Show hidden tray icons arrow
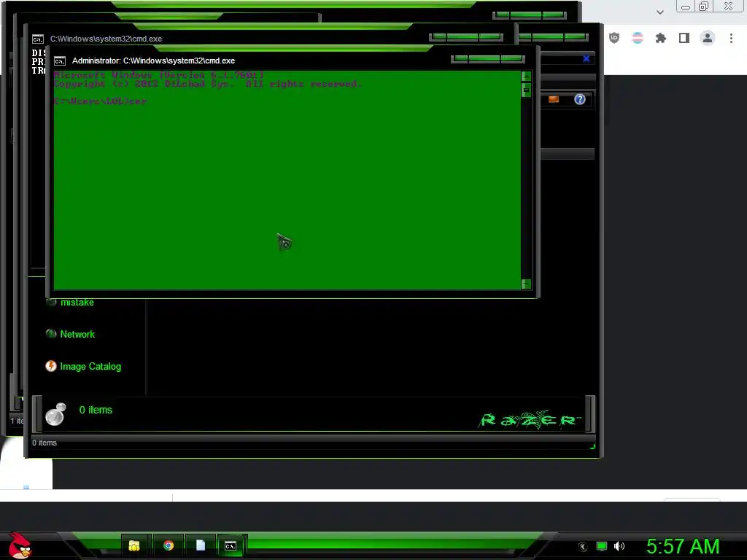The image size is (747, 560). click(x=582, y=547)
